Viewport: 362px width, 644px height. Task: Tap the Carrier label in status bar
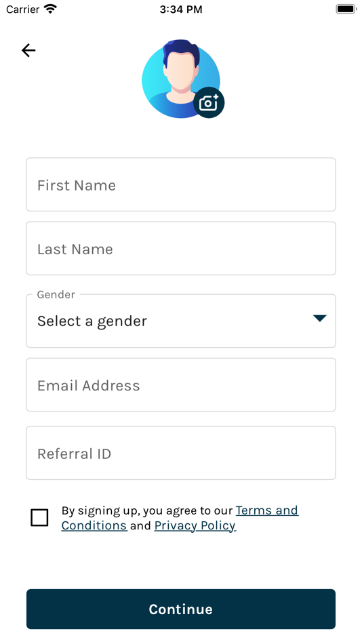[23, 9]
